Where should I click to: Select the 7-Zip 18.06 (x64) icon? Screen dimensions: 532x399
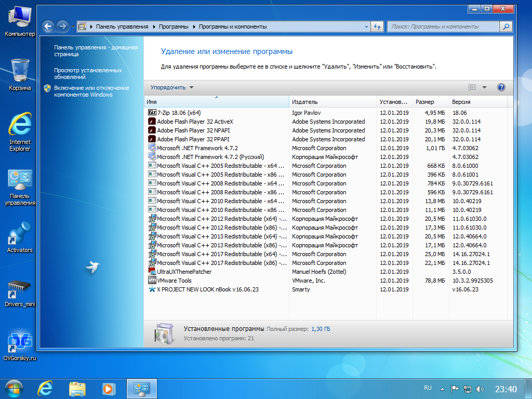(152, 112)
